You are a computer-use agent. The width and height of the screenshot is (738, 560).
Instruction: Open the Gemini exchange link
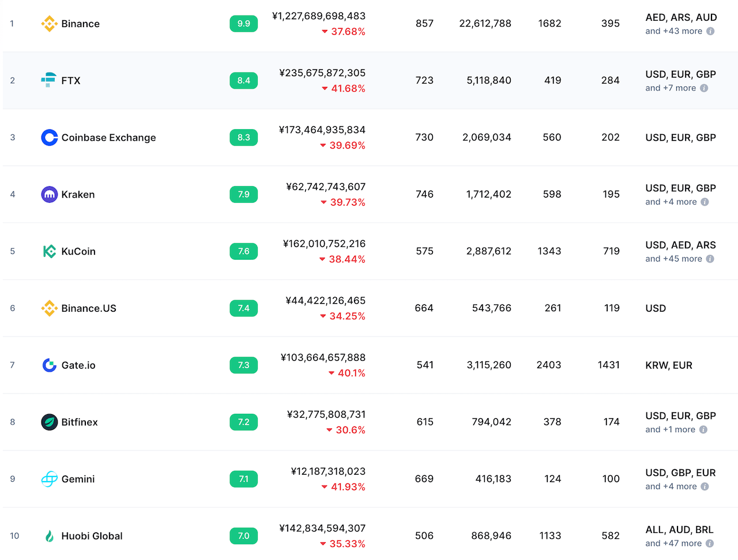(x=78, y=479)
